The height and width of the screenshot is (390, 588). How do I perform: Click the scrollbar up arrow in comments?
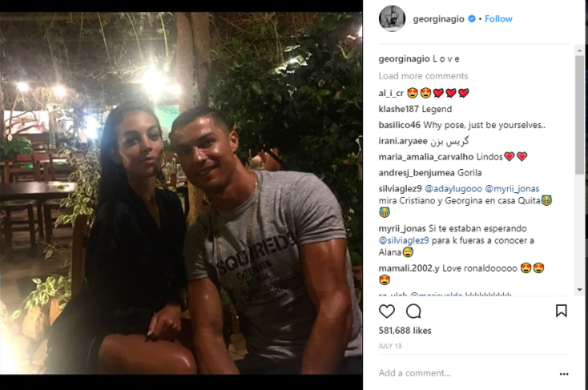pos(580,50)
